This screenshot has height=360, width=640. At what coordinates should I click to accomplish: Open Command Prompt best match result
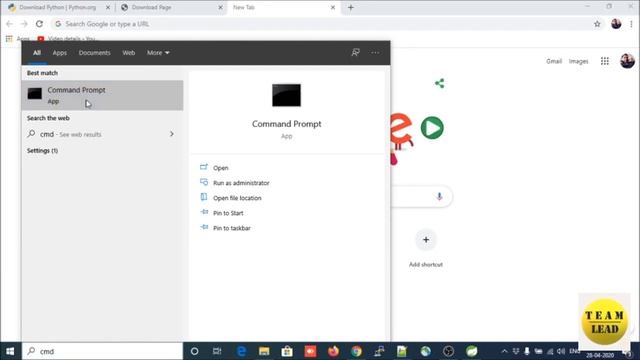click(x=102, y=95)
